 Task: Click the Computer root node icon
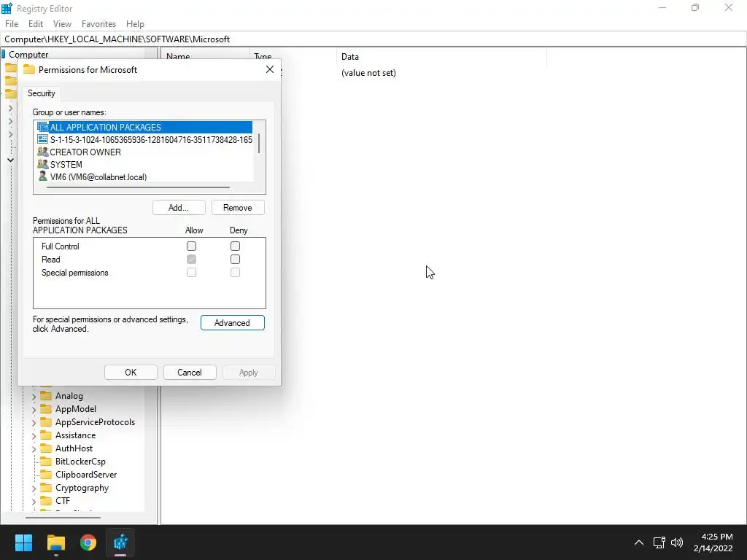point(4,54)
